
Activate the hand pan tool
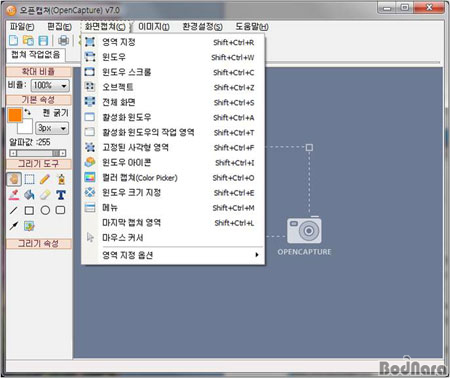14,179
